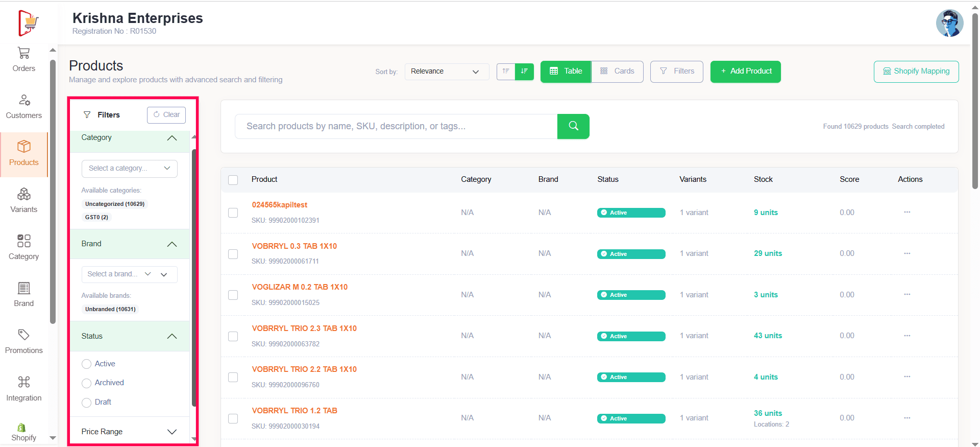Image resolution: width=980 pixels, height=447 pixels.
Task: Toggle the select-all products header checkbox
Action: tap(233, 180)
